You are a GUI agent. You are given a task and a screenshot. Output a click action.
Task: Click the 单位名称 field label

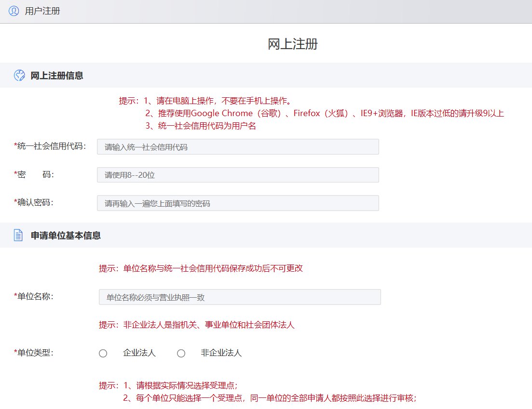coord(34,296)
